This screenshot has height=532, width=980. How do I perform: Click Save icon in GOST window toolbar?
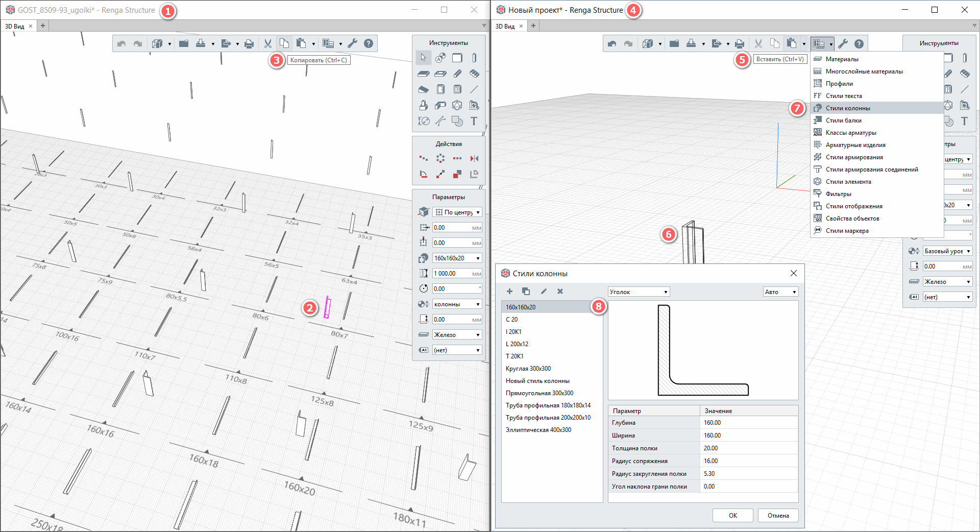(x=201, y=44)
